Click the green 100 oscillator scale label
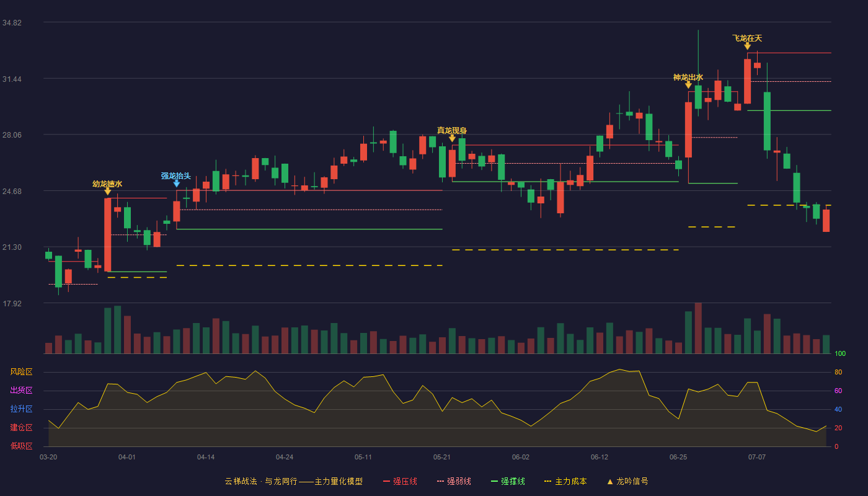 point(840,354)
